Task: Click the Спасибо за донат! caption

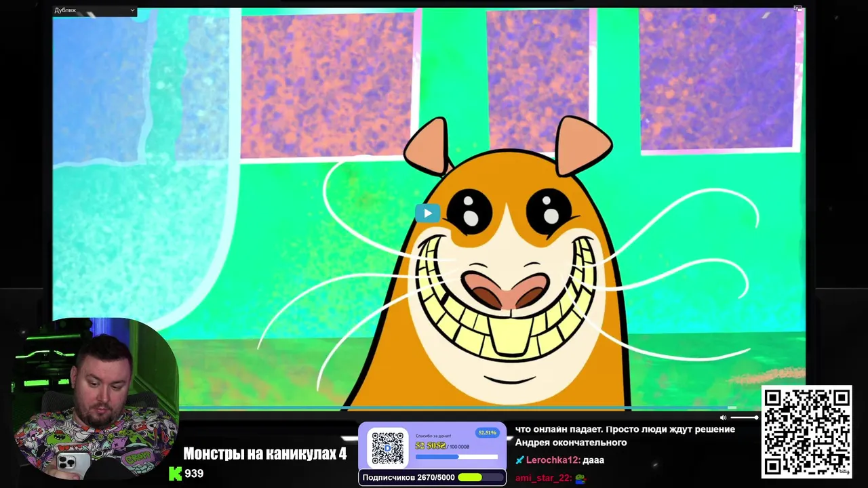Action: coord(433,436)
